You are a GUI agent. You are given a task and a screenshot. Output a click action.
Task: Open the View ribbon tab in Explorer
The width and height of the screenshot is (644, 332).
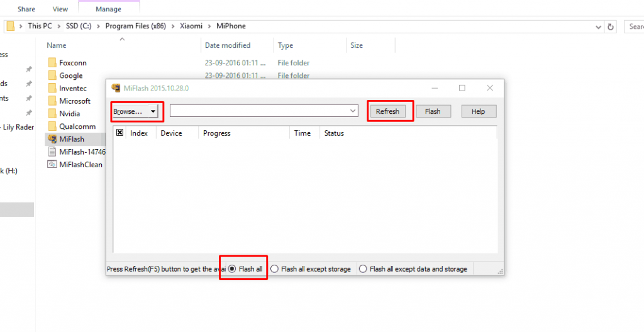60,9
